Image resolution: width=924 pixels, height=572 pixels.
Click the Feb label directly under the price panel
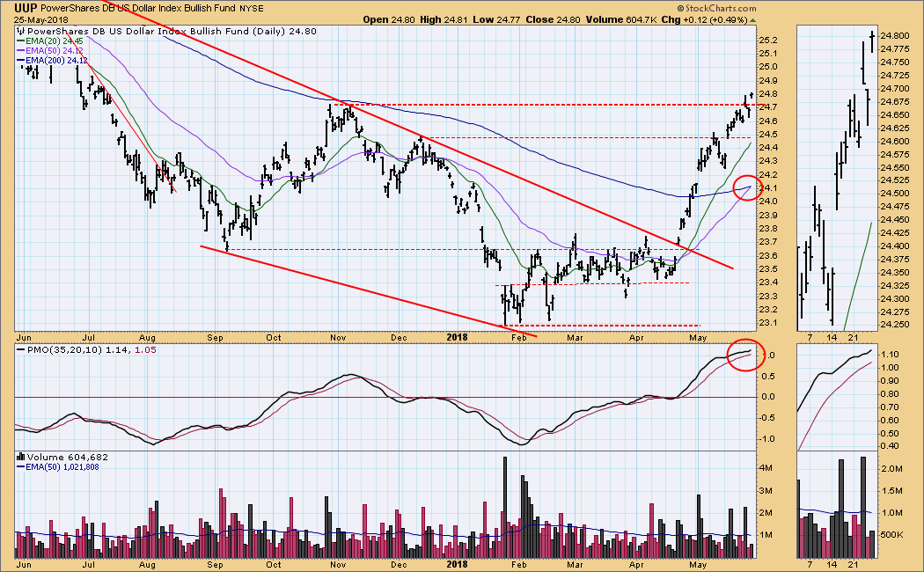[518, 338]
